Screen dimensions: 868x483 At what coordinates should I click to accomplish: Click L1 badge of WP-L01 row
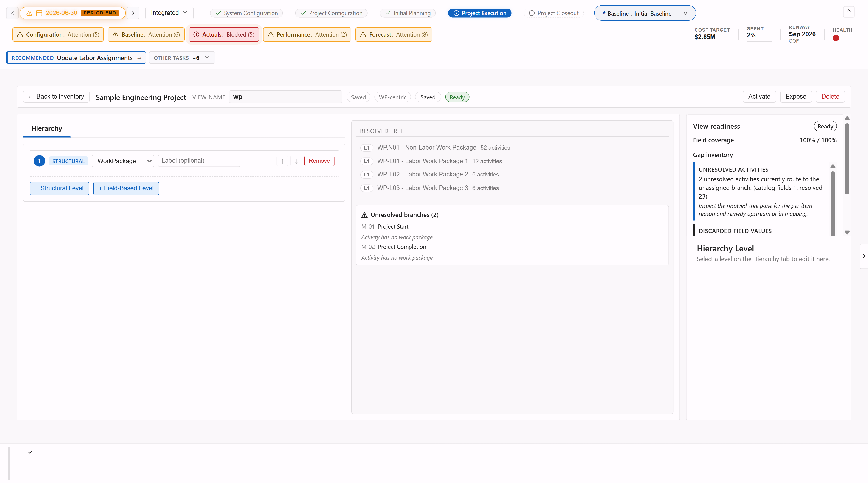pyautogui.click(x=367, y=161)
